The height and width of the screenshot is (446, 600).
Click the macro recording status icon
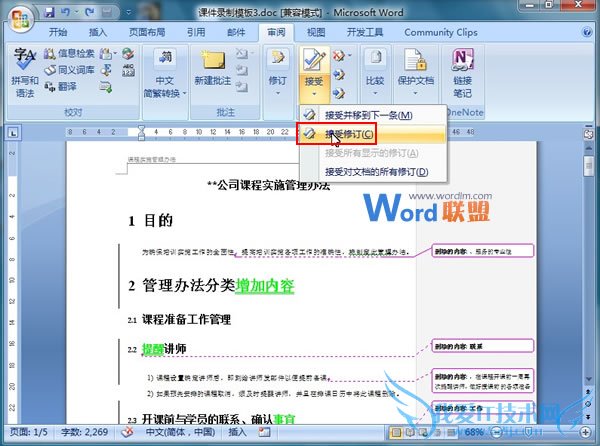point(264,432)
